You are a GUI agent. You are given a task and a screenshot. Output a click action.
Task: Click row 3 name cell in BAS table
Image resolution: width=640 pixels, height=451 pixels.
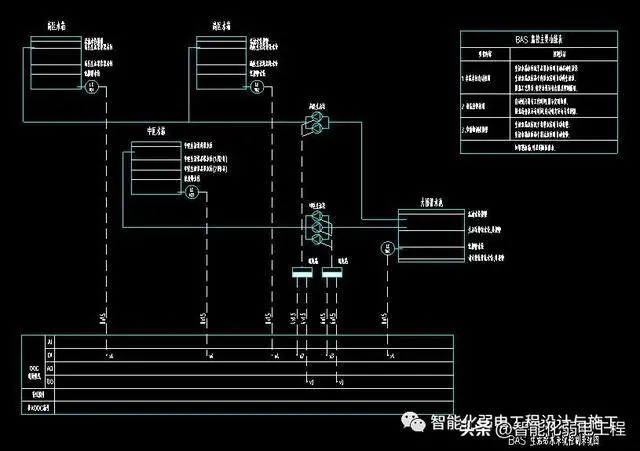click(485, 129)
